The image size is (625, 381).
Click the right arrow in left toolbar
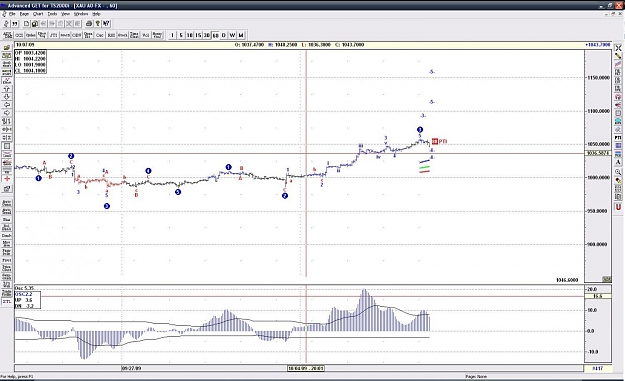[x=7, y=113]
